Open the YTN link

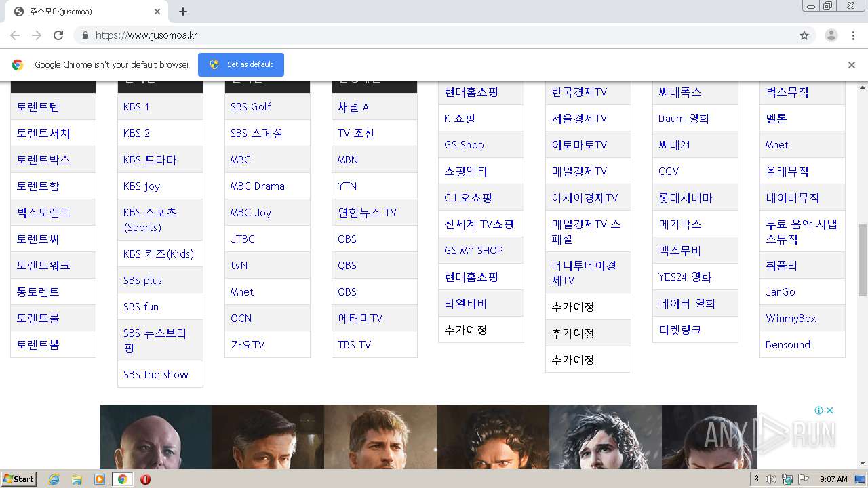(x=347, y=186)
